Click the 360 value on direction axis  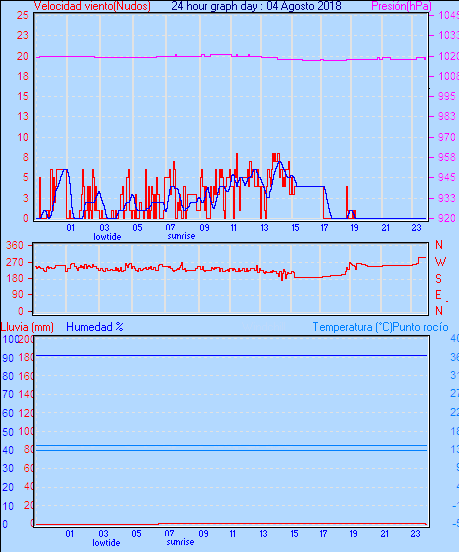pyautogui.click(x=15, y=245)
